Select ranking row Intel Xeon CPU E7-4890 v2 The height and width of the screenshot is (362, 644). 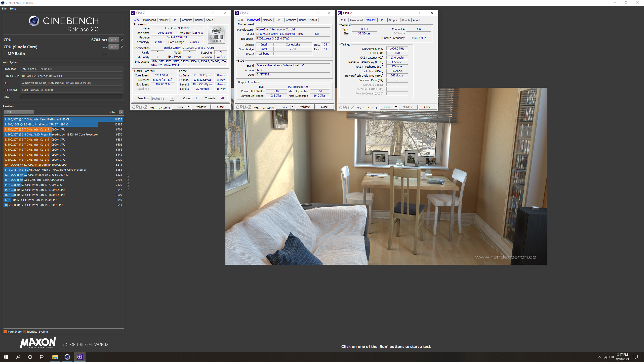(63, 124)
